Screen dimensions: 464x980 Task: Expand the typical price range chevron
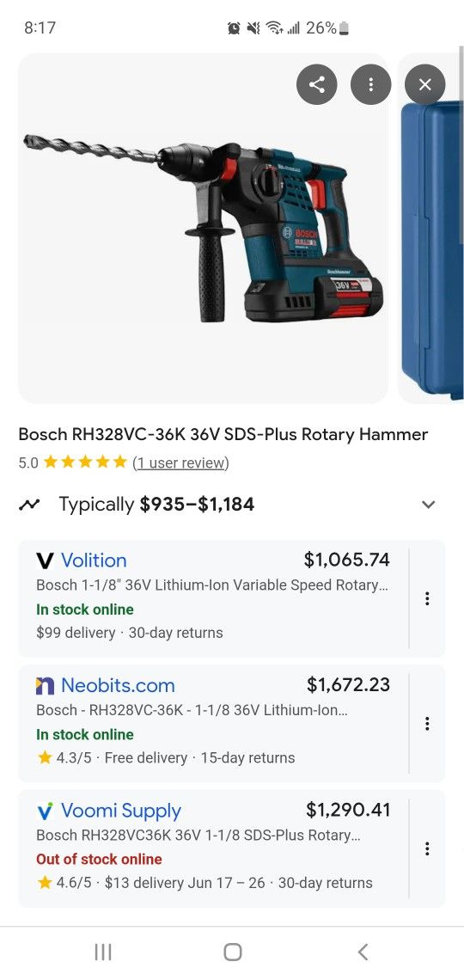tap(428, 505)
